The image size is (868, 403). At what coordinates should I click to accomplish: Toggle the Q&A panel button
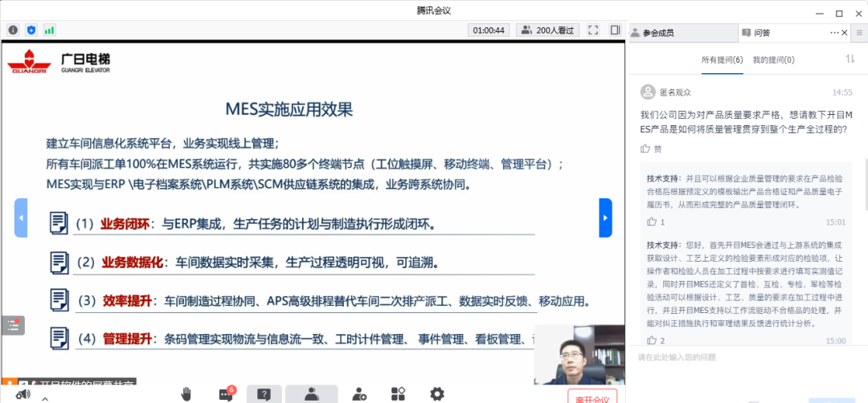(x=264, y=393)
